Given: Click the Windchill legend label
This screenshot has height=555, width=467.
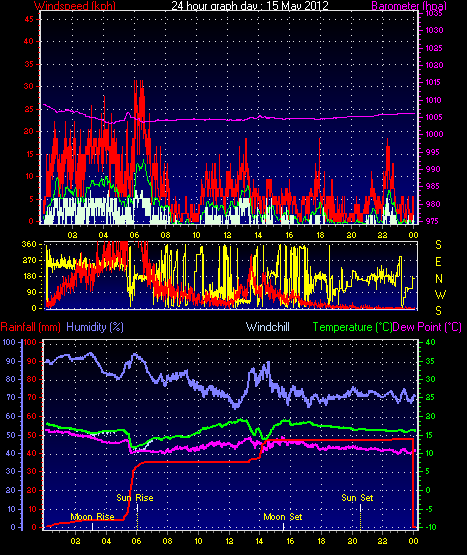Looking at the screenshot, I should 268,327.
